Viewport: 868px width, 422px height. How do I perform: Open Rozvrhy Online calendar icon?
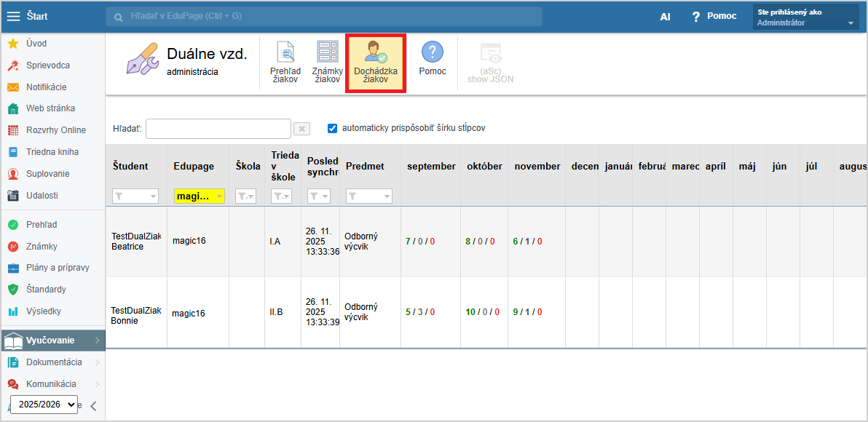(x=12, y=130)
